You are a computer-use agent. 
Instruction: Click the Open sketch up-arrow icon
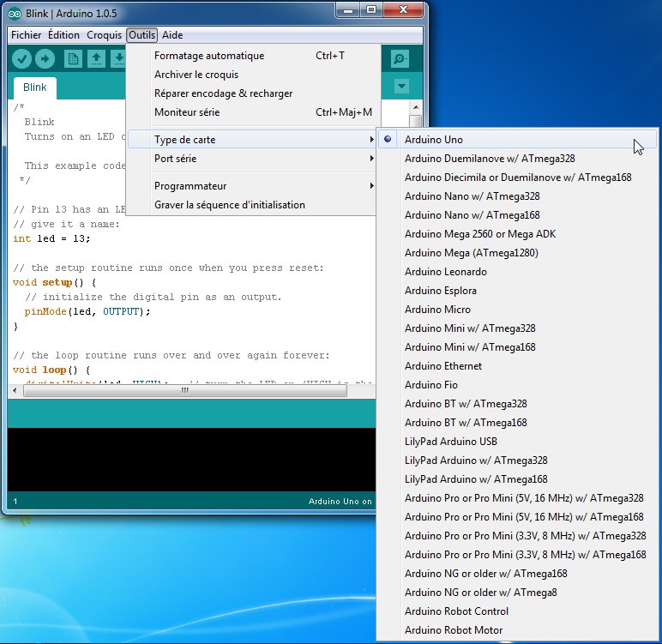(x=96, y=58)
